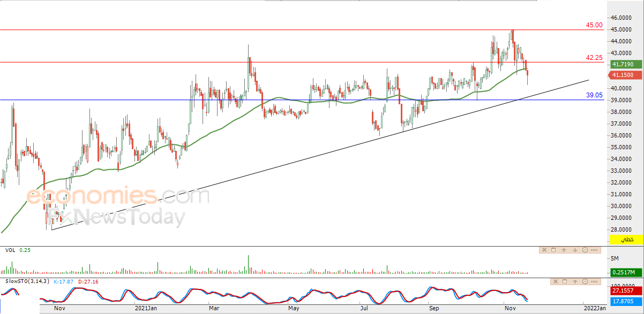Click the D:27.16 stochastic value

[88, 281]
